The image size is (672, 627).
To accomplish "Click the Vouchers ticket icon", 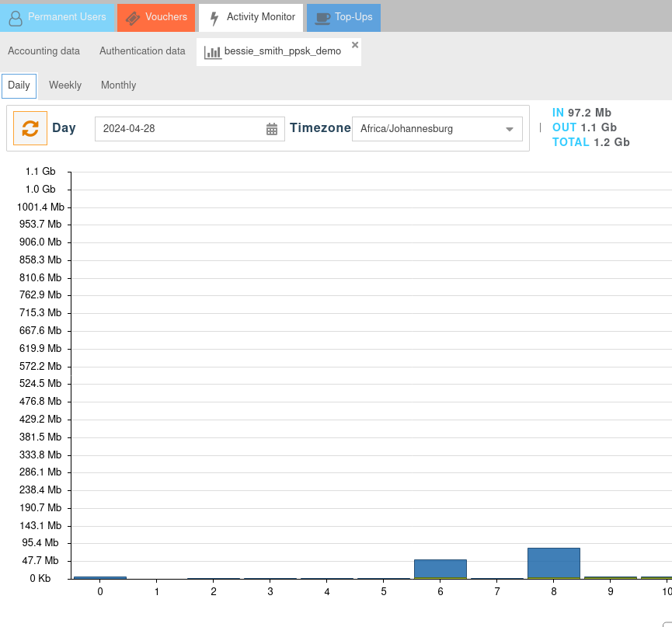I will click(132, 18).
